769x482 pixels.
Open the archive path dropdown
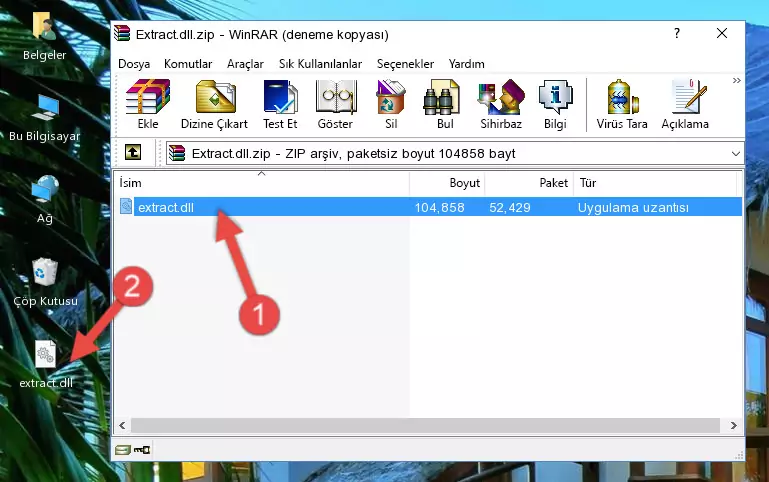(x=735, y=153)
